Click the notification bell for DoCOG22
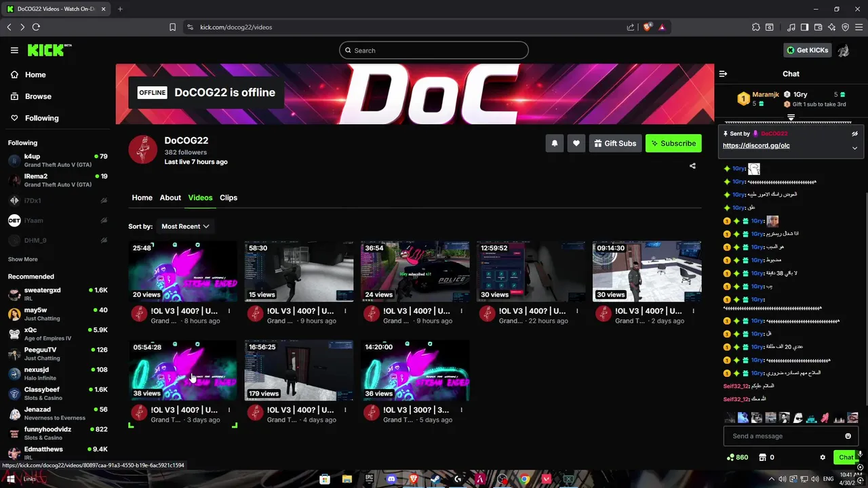 coord(555,144)
